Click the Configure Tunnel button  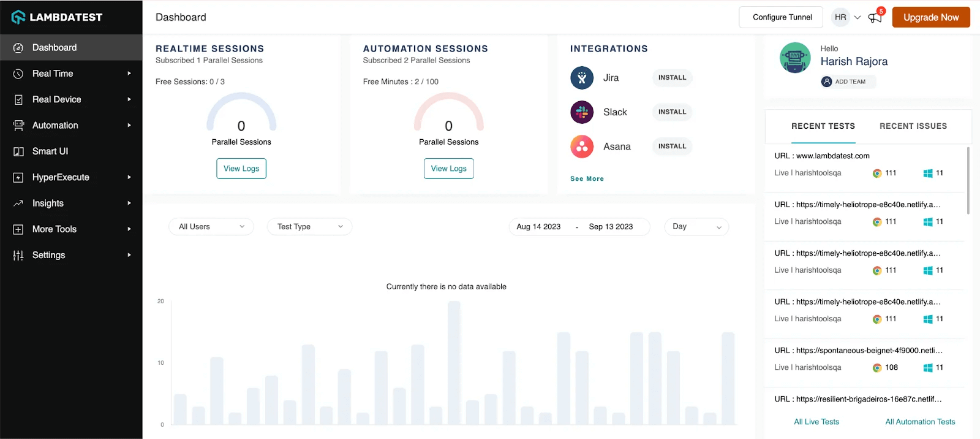pyautogui.click(x=782, y=17)
